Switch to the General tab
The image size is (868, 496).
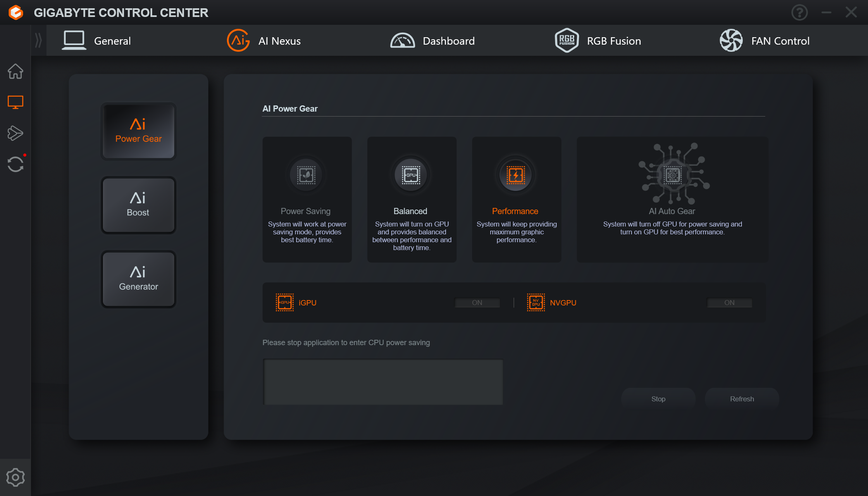(112, 41)
